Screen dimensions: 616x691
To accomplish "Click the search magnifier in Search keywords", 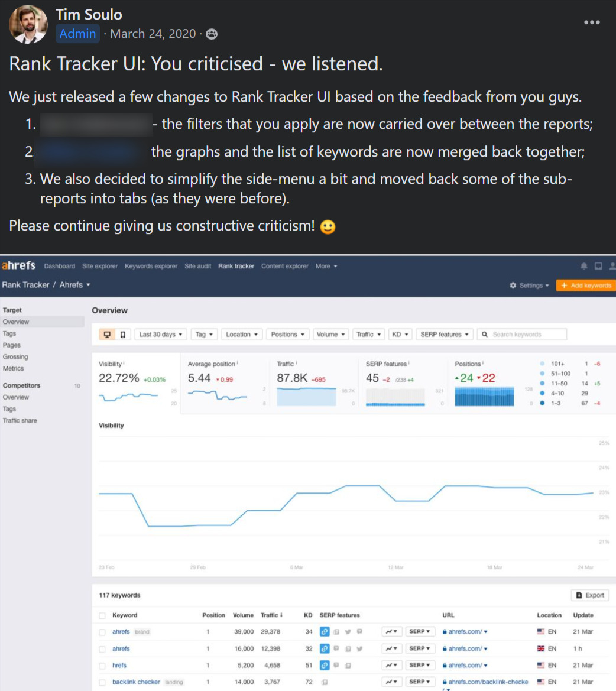I will [x=485, y=334].
